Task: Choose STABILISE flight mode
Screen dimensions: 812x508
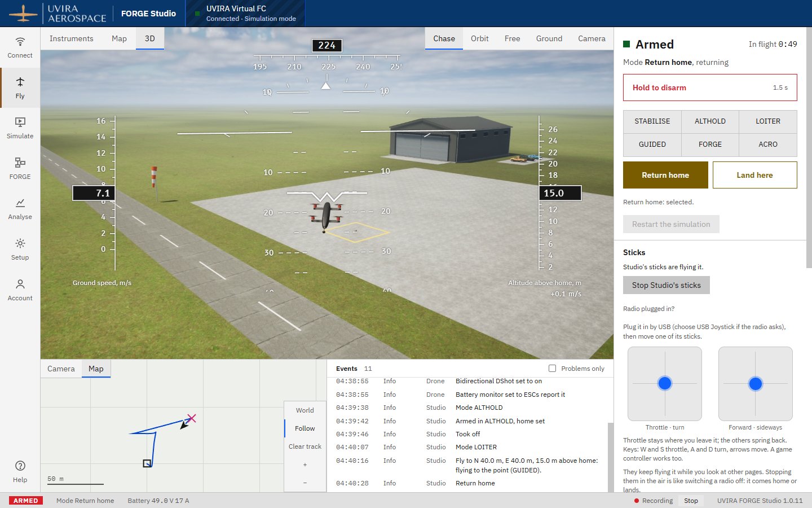Action: pyautogui.click(x=652, y=121)
